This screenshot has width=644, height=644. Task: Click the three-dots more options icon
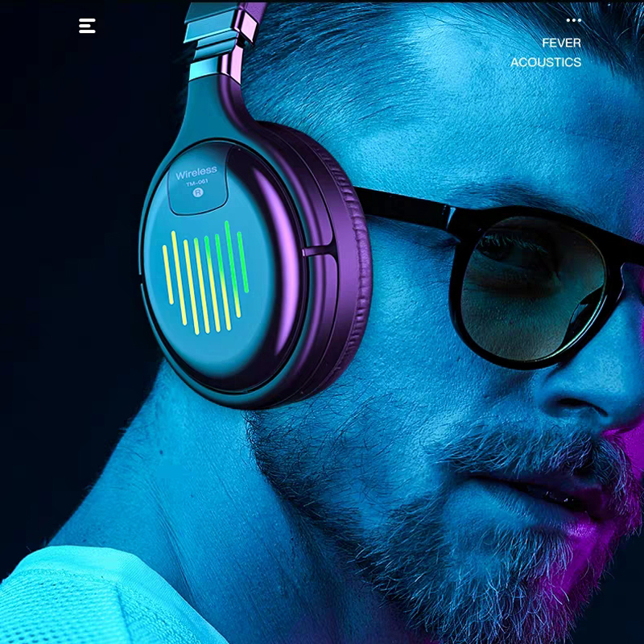[x=573, y=21]
